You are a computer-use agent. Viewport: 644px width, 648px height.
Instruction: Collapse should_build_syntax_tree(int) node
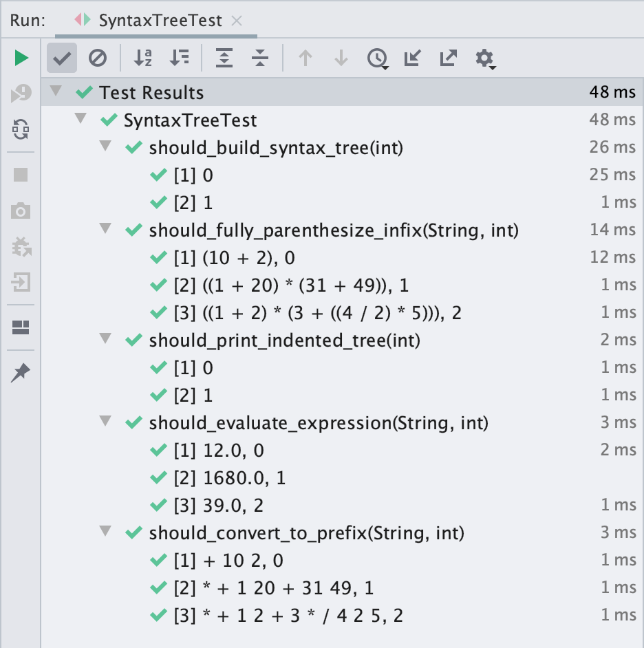click(105, 147)
